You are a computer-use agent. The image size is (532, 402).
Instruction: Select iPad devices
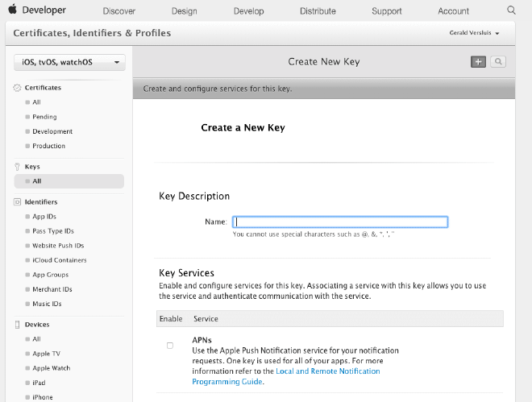pyautogui.click(x=39, y=383)
